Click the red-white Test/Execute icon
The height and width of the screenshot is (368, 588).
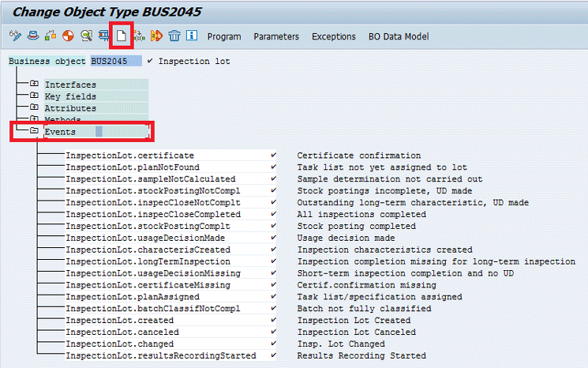(67, 36)
